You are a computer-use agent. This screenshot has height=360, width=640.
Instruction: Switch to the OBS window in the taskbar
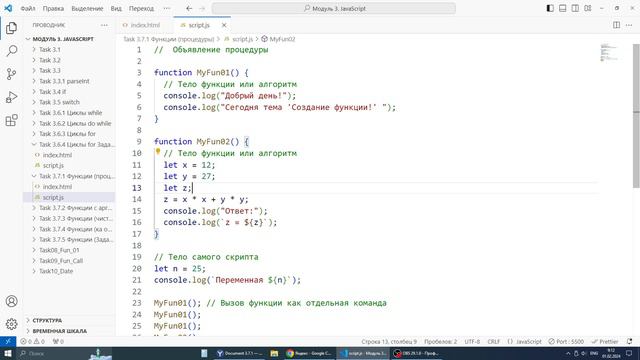pos(416,353)
